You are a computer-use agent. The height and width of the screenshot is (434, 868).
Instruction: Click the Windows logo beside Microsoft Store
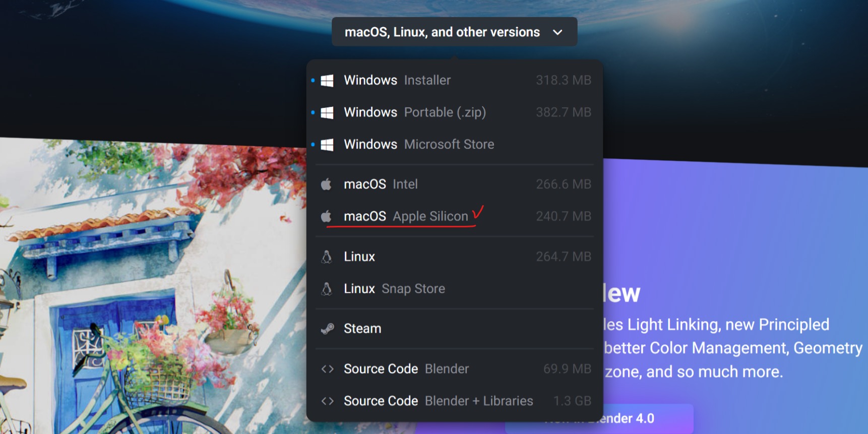tap(327, 145)
